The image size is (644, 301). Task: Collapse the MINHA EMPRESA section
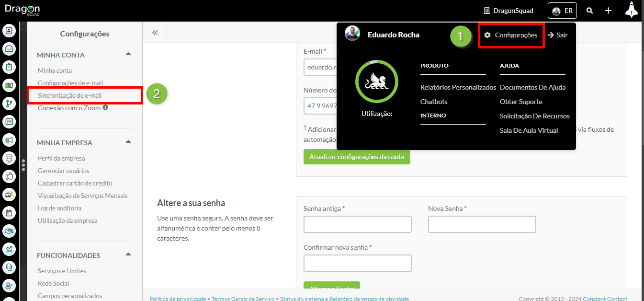tap(128, 142)
